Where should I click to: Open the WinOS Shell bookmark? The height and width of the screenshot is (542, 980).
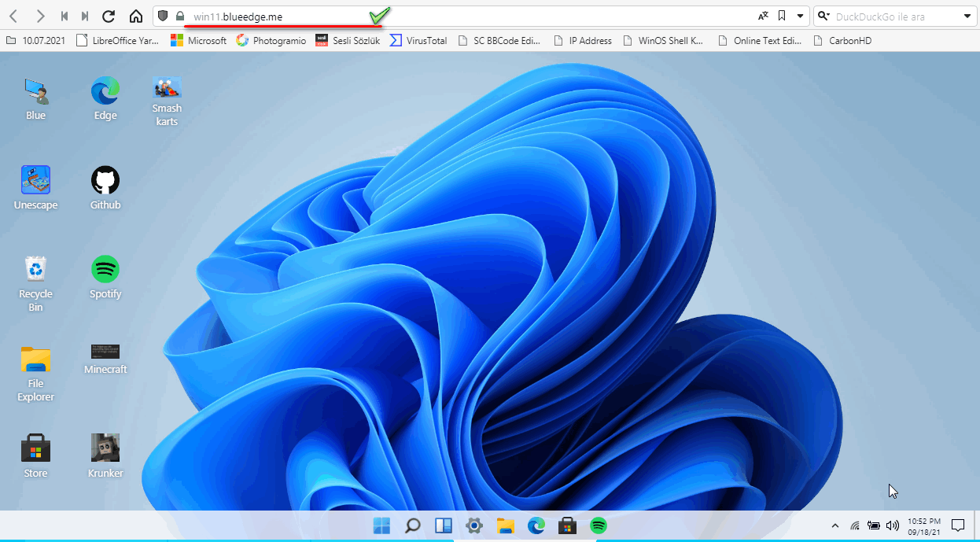[662, 40]
